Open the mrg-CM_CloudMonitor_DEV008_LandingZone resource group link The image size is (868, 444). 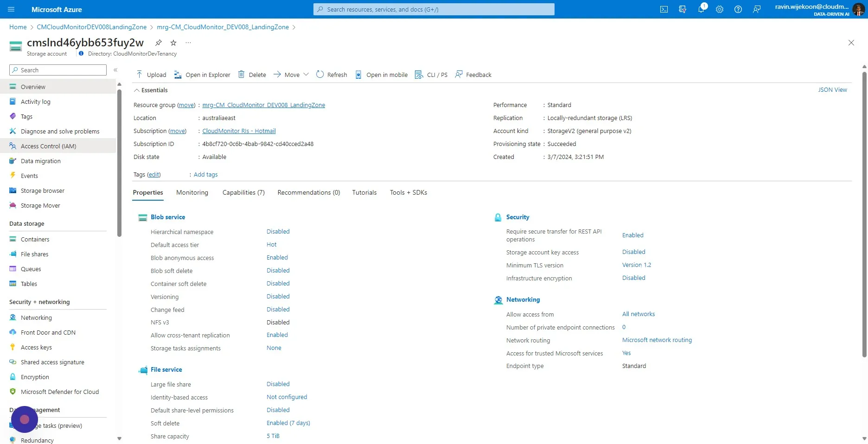point(264,105)
